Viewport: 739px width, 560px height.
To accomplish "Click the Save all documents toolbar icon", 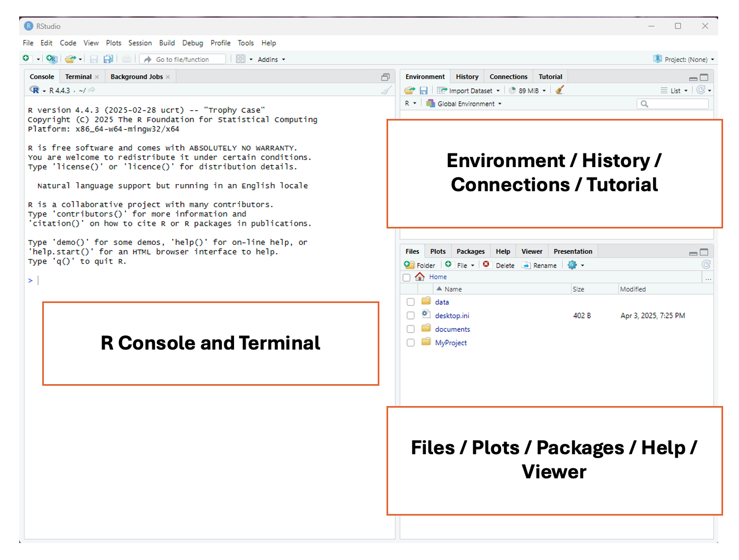I will pos(108,59).
